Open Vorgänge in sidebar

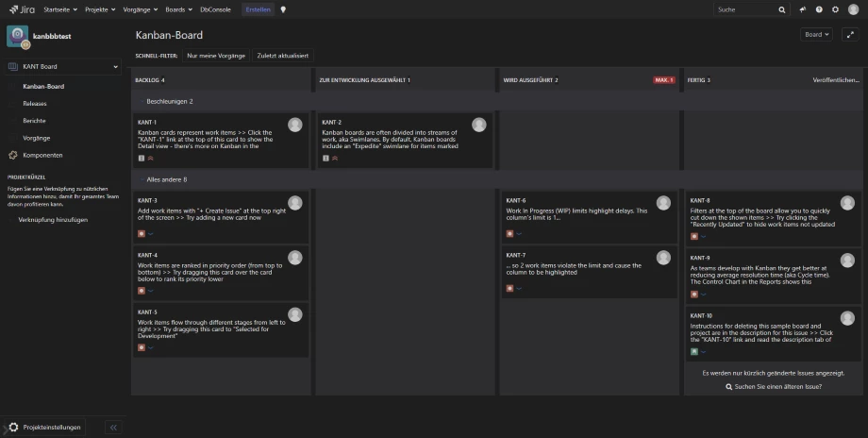37,138
